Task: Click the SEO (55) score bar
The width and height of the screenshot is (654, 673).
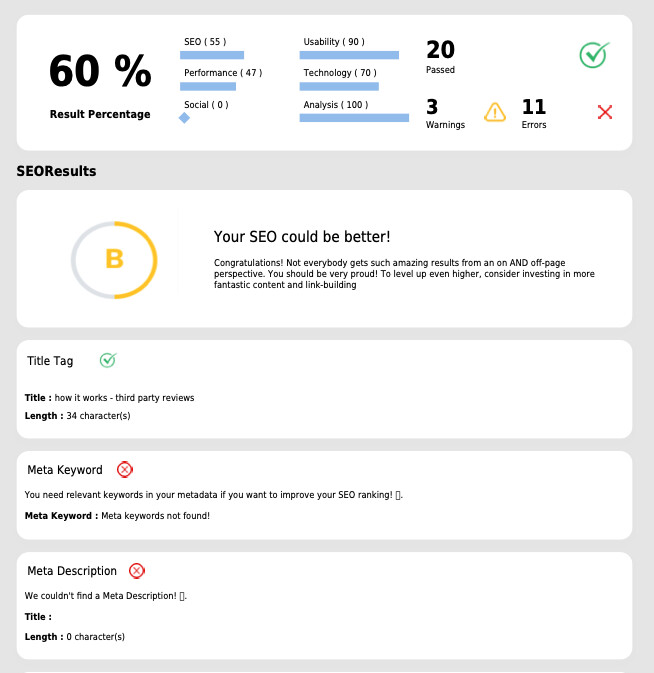Action: click(x=213, y=55)
